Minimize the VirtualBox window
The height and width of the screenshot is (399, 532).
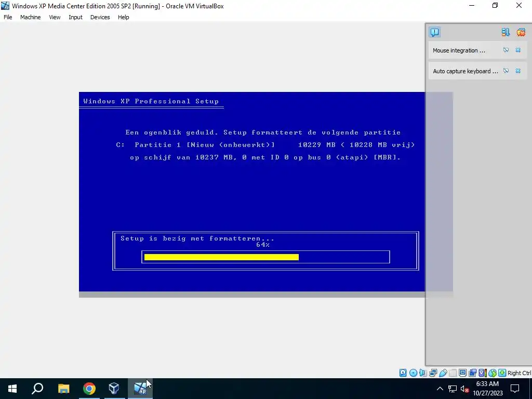(472, 5)
